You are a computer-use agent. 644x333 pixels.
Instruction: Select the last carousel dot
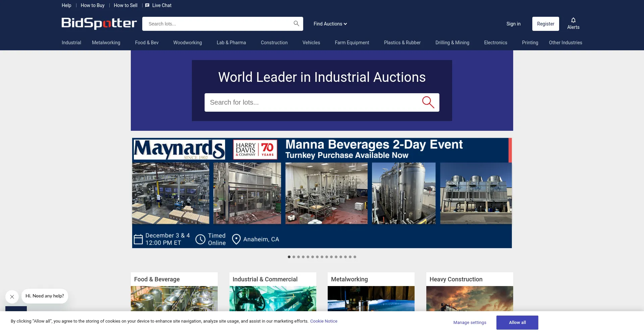[x=355, y=257]
